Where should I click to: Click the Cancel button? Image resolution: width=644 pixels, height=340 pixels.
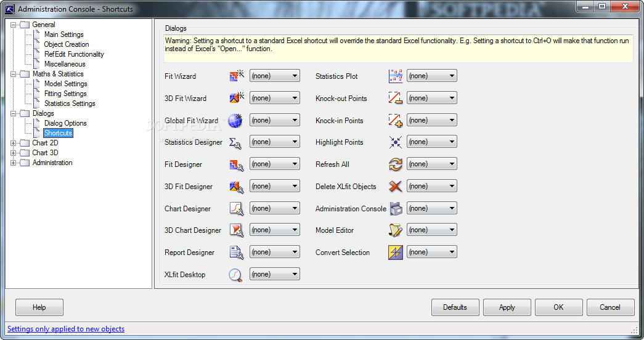610,307
